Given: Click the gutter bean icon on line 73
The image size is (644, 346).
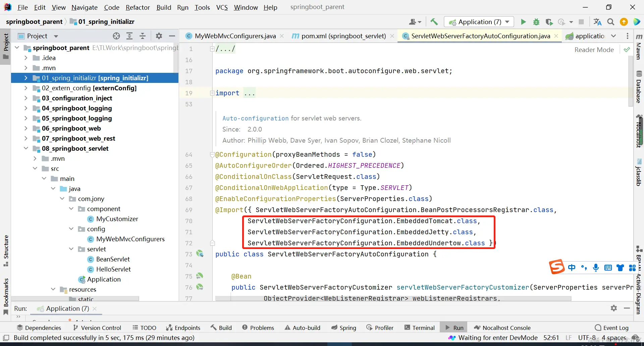Looking at the screenshot, I should (x=200, y=254).
